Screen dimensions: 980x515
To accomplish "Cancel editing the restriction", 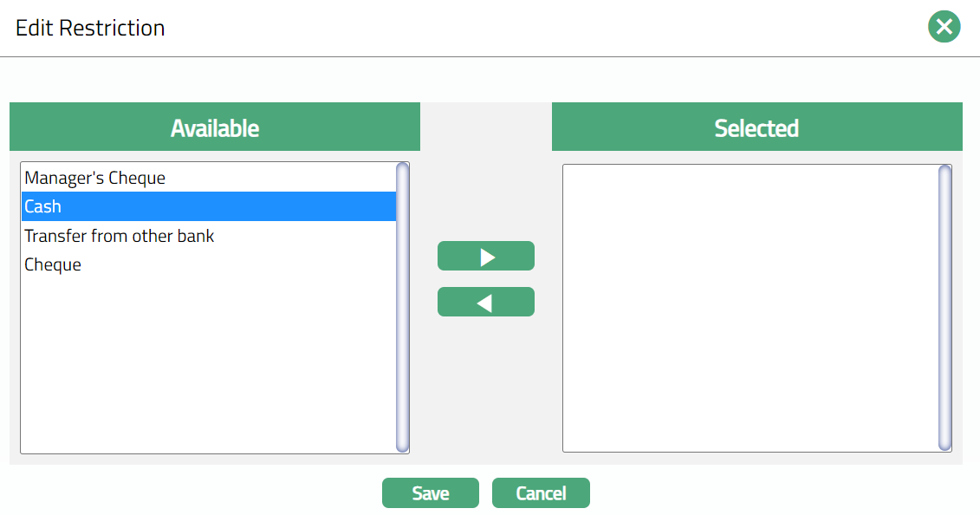I will point(541,492).
